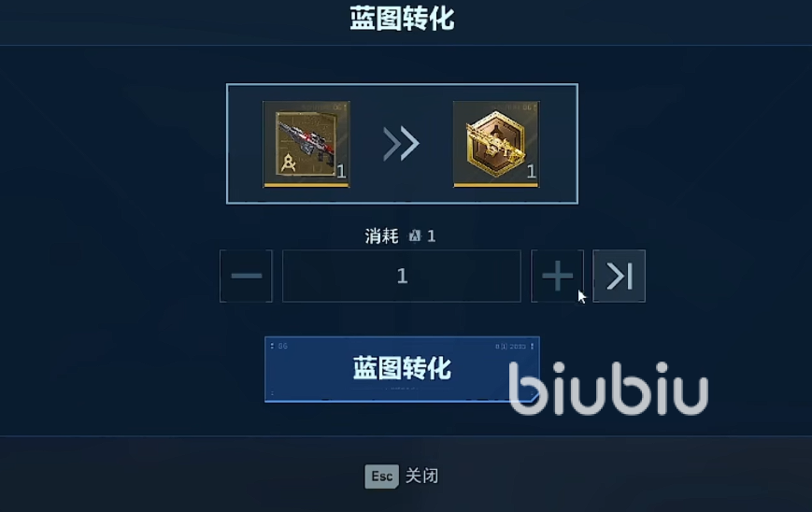Click the gold hexagon token thumbnail
812x512 pixels.
(496, 144)
